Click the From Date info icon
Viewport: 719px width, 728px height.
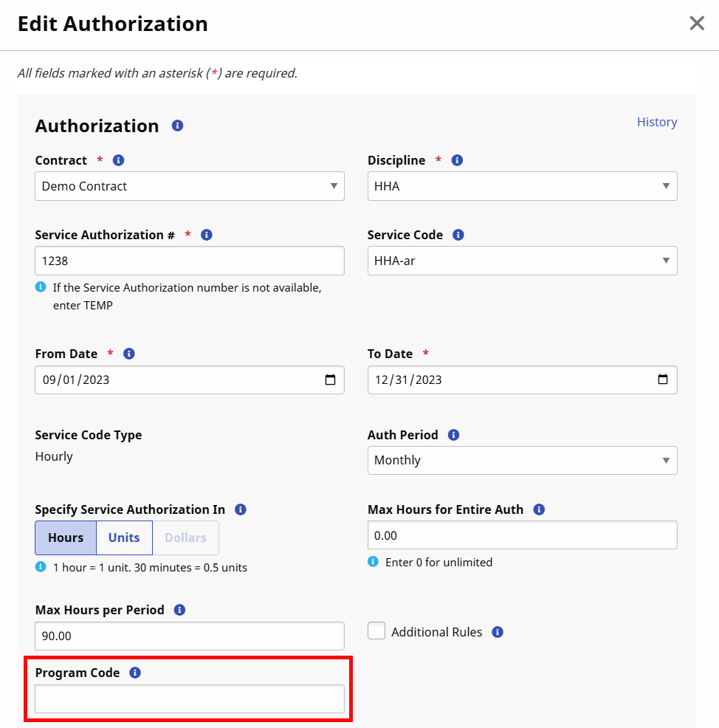[128, 354]
